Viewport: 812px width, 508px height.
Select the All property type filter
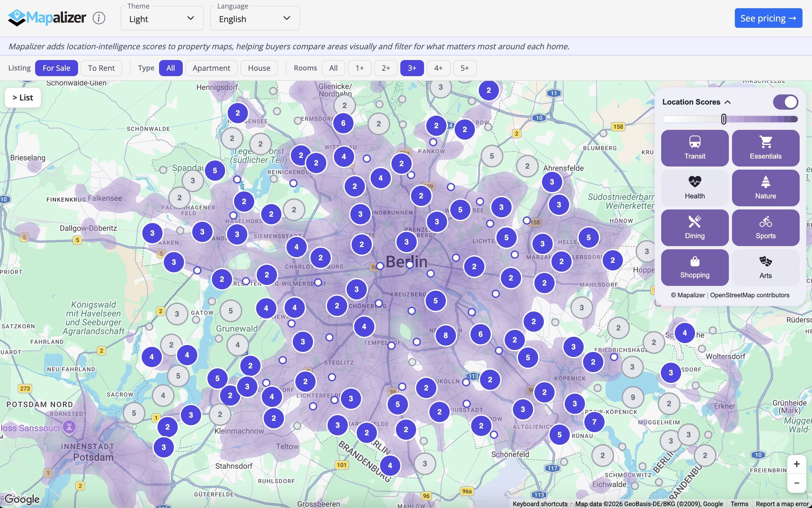171,68
